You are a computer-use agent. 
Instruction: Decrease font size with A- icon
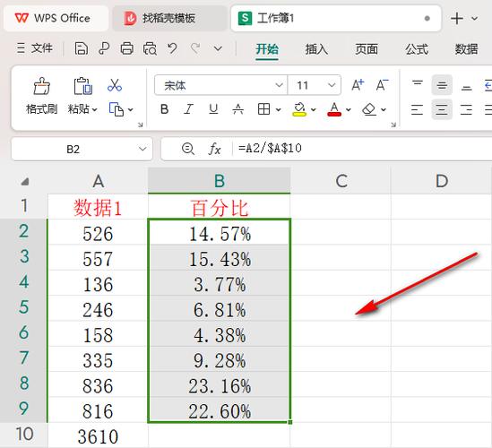382,85
